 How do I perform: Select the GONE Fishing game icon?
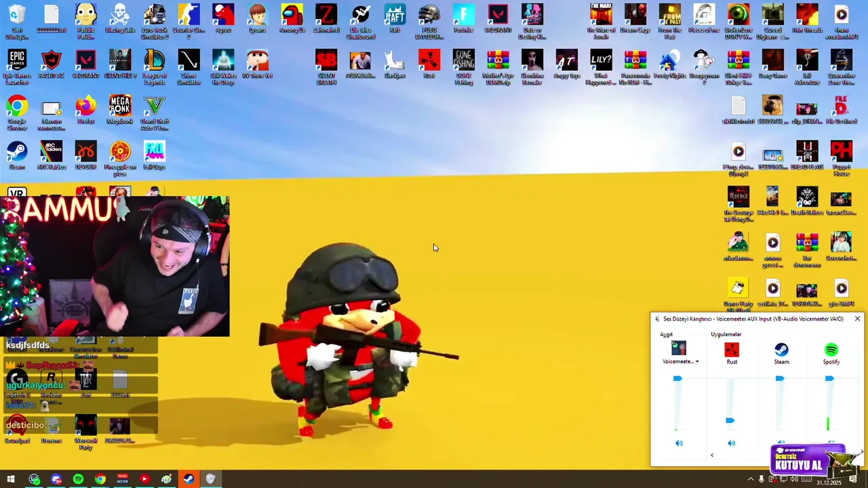[463, 67]
